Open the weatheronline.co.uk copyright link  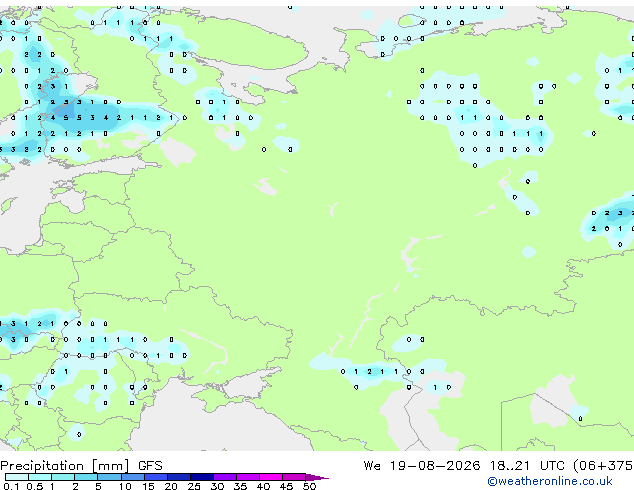[x=550, y=481]
